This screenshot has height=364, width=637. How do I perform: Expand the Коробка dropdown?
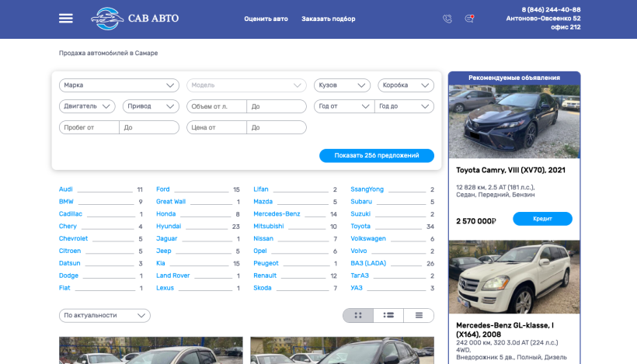406,85
